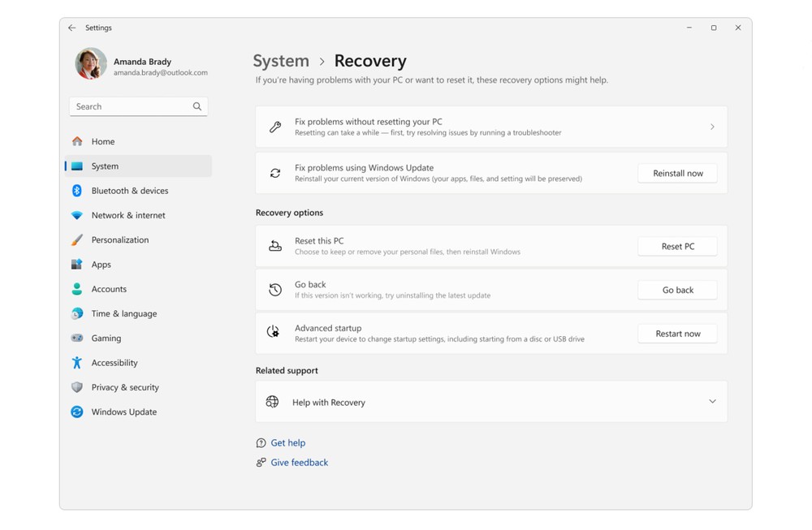The height and width of the screenshot is (530, 812).
Task: Click the Restart now button
Action: tap(677, 334)
